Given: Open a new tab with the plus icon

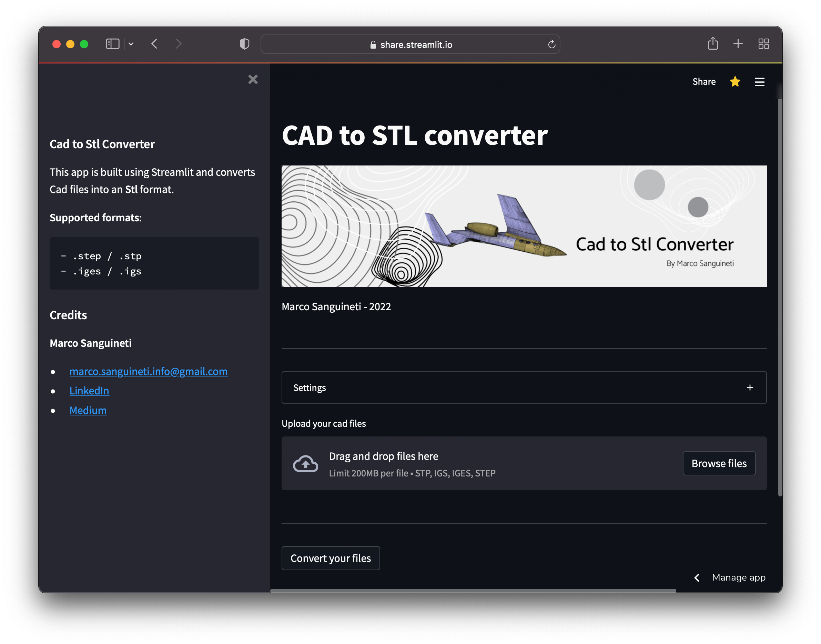Looking at the screenshot, I should (x=738, y=44).
